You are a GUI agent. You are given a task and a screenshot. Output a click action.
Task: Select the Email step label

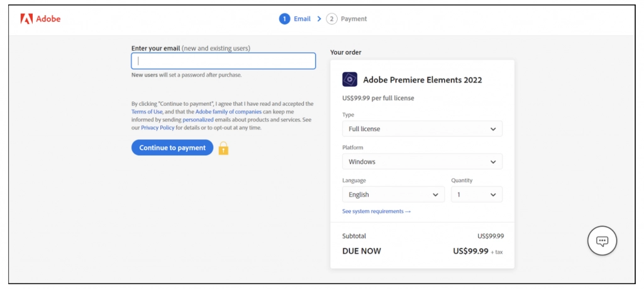point(303,19)
